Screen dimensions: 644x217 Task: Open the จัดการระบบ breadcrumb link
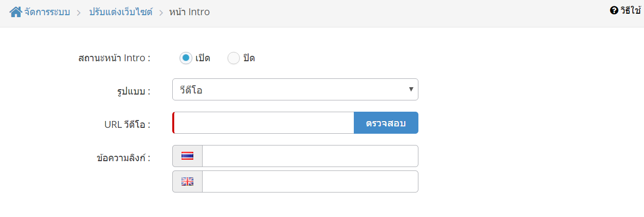[x=47, y=12]
